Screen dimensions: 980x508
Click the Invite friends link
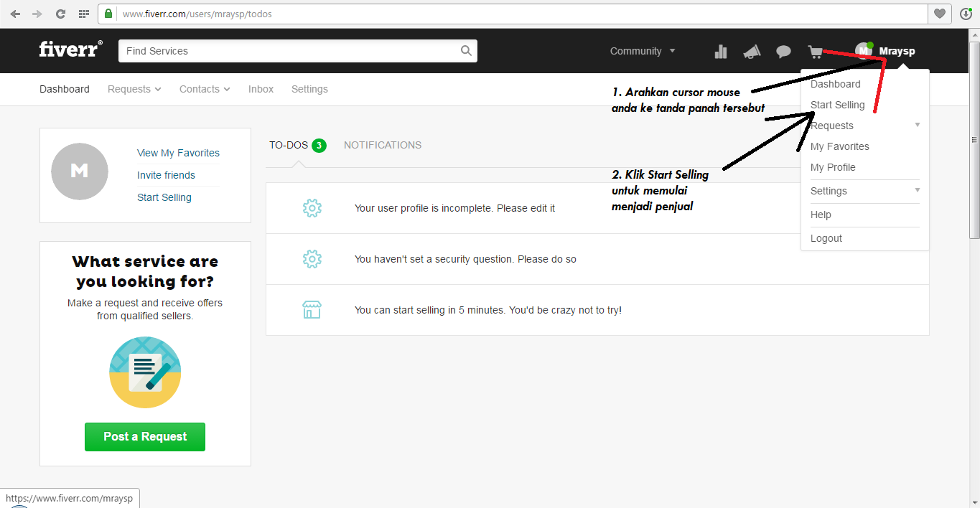pyautogui.click(x=166, y=175)
